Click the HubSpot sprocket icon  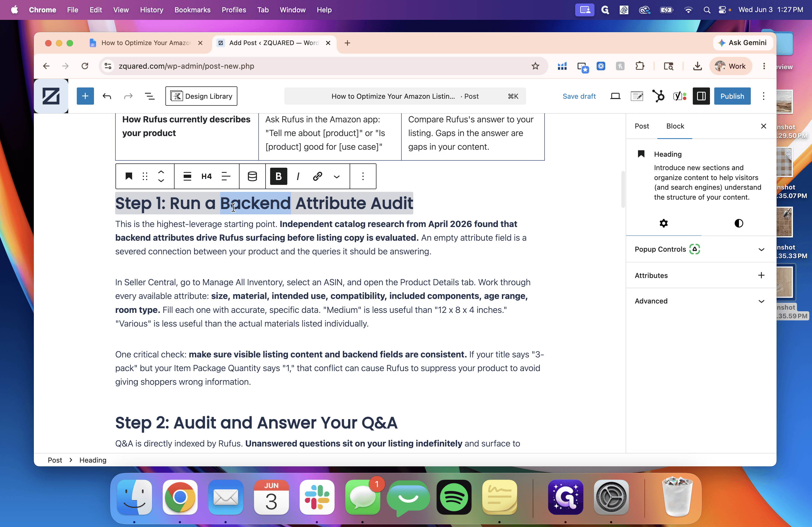click(658, 96)
